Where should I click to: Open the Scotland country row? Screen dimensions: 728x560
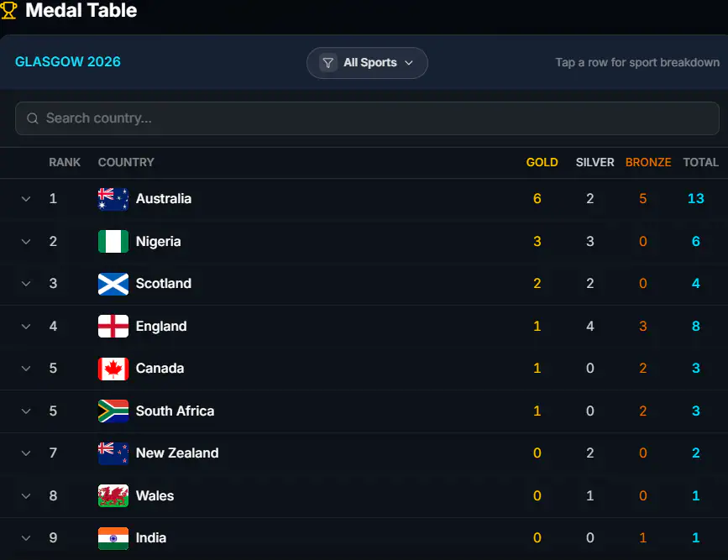(x=364, y=284)
